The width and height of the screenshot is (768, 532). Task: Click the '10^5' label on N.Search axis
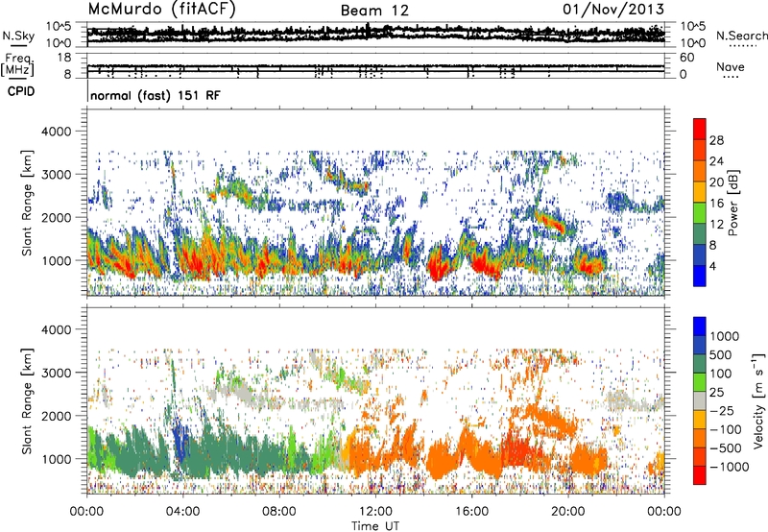(693, 26)
